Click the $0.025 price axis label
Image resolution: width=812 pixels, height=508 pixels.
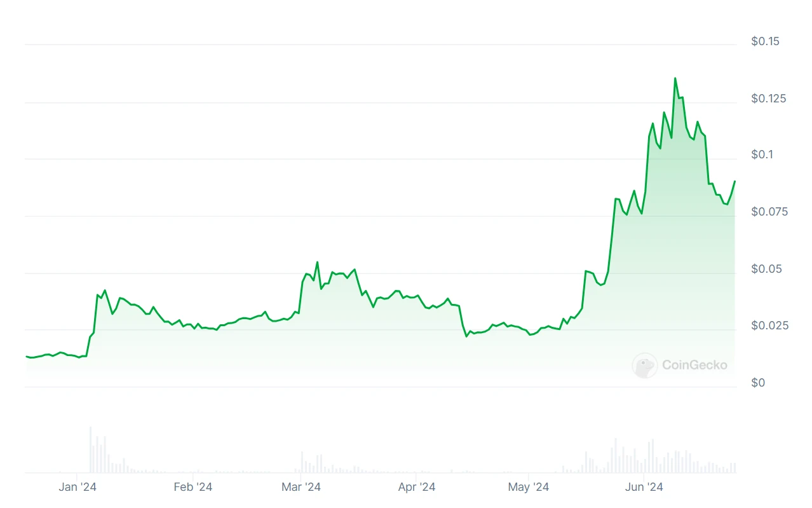[x=769, y=326]
